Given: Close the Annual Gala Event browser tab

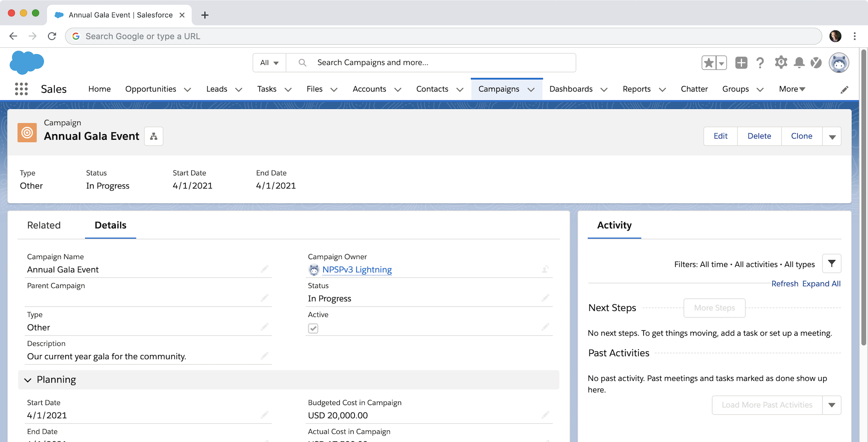Looking at the screenshot, I should tap(182, 15).
